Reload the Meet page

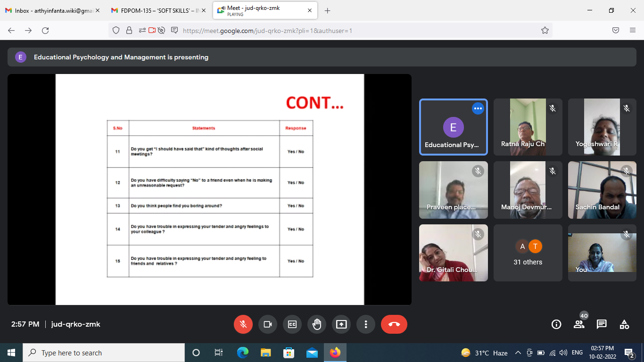coord(45,31)
